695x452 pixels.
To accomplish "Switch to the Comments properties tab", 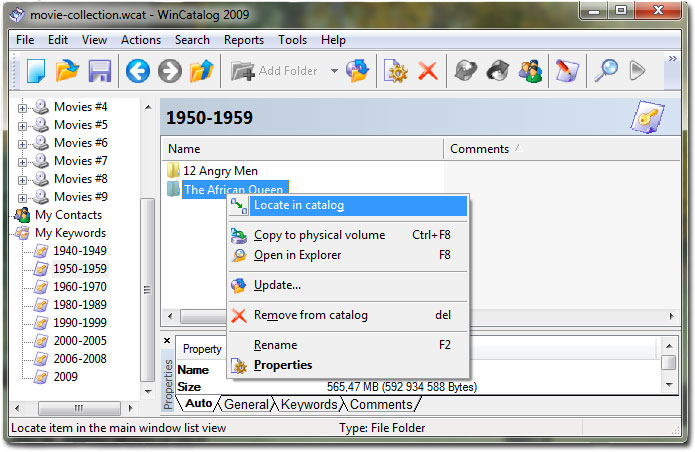I will (x=381, y=404).
